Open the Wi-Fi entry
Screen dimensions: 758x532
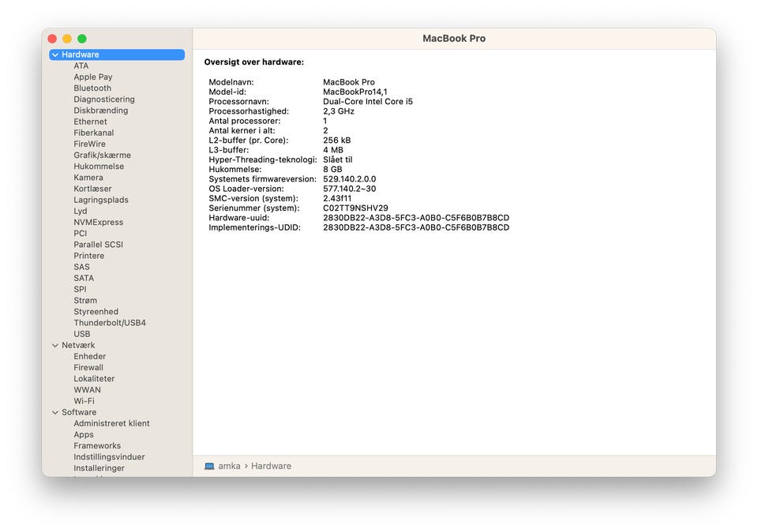click(x=84, y=401)
